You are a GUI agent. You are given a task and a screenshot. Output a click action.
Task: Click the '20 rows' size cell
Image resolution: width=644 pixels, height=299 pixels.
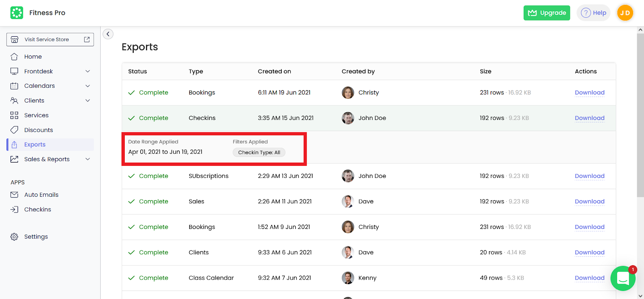[x=491, y=252]
